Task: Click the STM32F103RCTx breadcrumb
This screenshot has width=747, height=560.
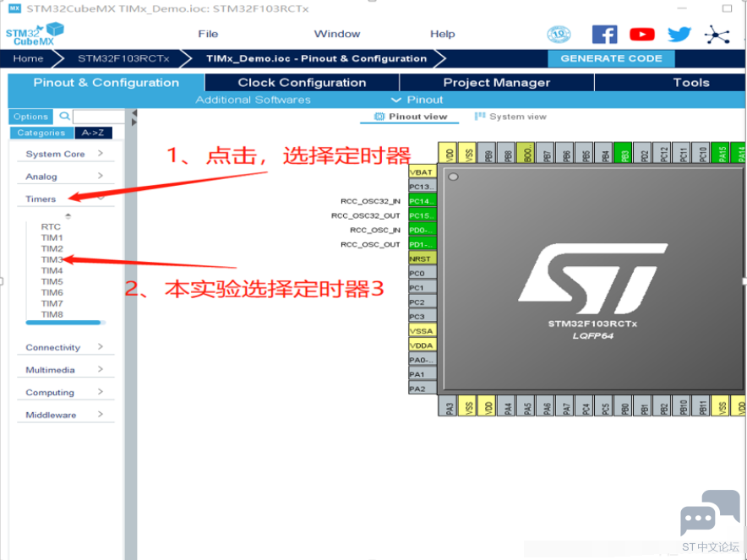Action: [123, 58]
